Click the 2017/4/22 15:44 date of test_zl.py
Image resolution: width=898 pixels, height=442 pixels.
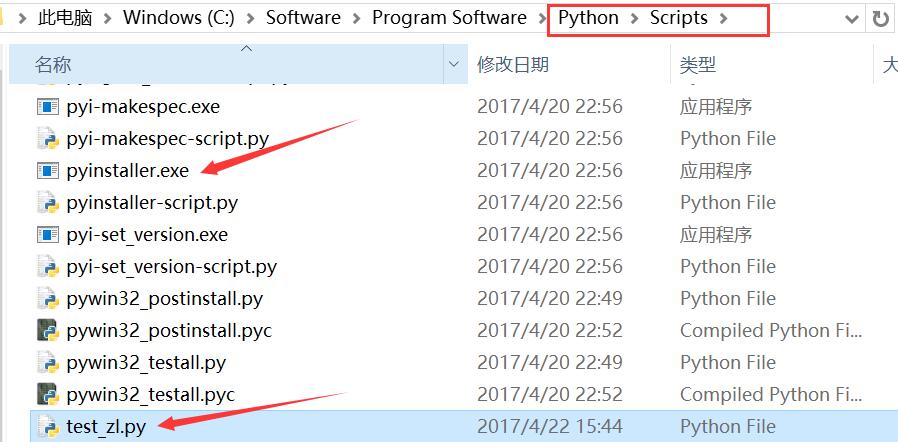(550, 427)
